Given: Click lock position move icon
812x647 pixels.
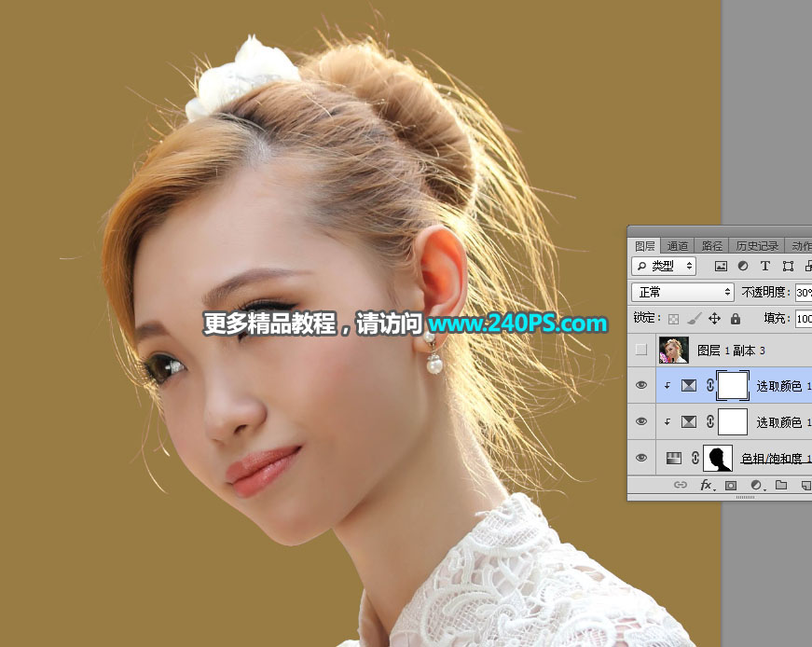Looking at the screenshot, I should [715, 319].
